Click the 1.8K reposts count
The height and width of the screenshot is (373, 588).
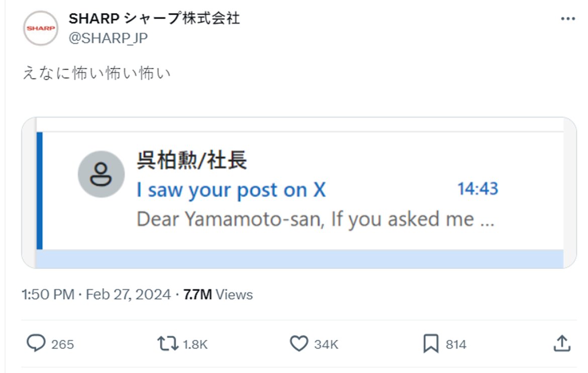(194, 345)
